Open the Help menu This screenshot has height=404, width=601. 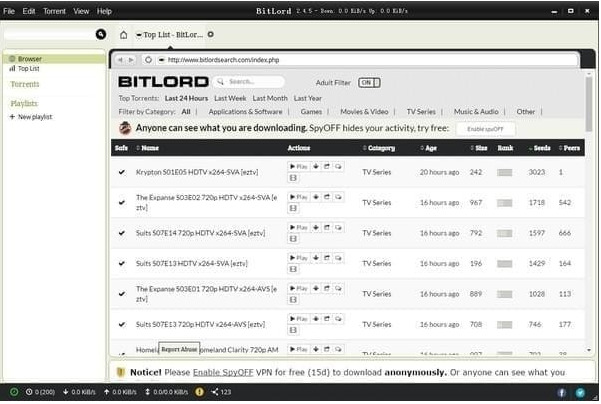(x=104, y=11)
